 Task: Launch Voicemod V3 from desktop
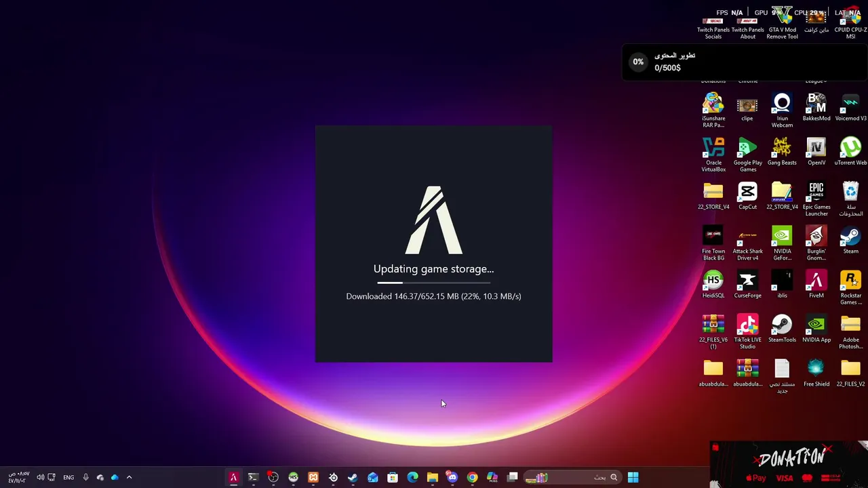click(850, 108)
